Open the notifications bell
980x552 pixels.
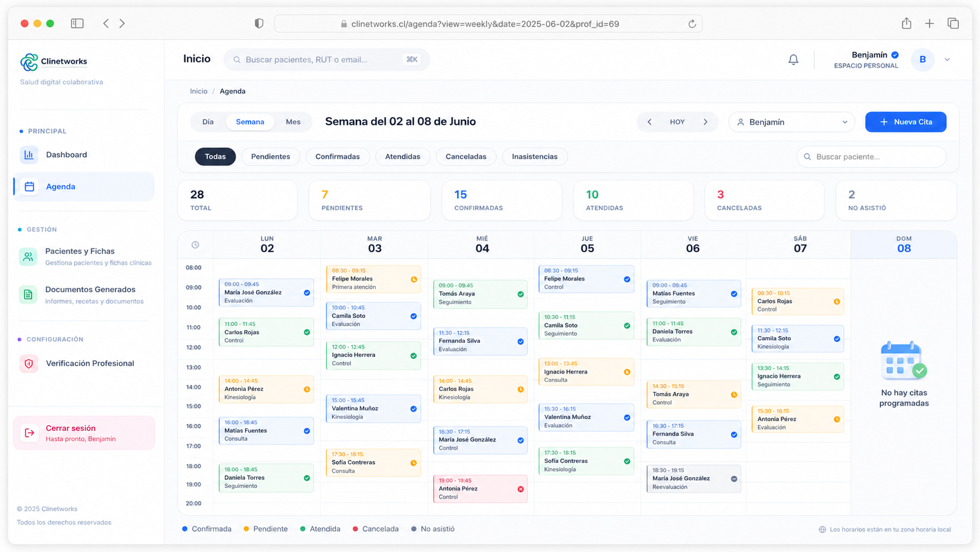[793, 60]
